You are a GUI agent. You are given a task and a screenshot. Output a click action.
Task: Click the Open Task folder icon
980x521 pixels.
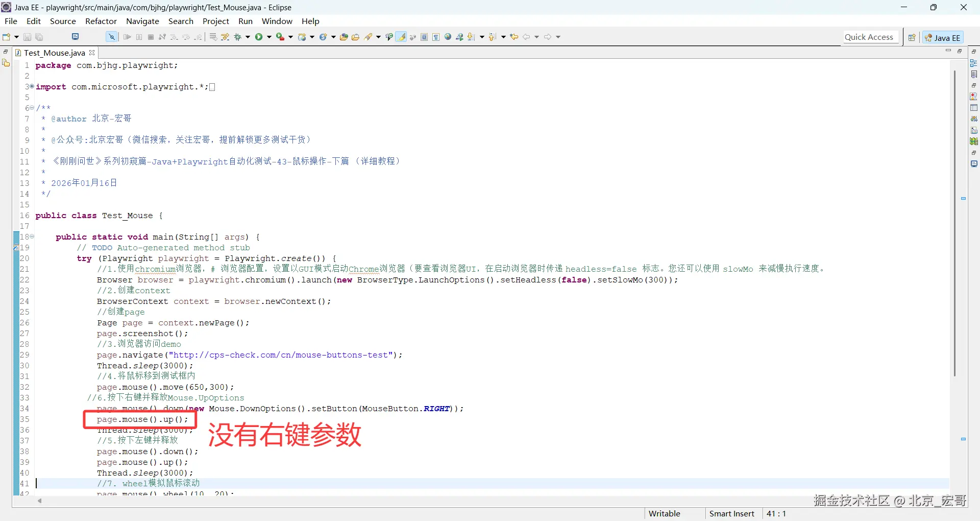point(356,37)
